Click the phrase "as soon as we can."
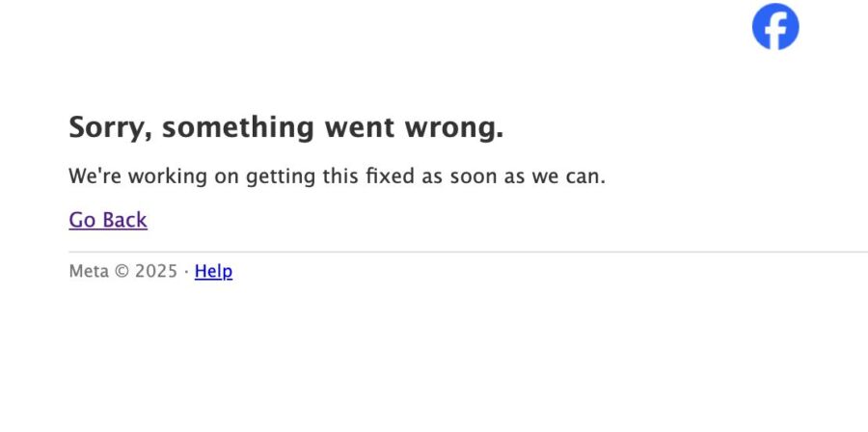The height and width of the screenshot is (432, 868). click(x=514, y=176)
